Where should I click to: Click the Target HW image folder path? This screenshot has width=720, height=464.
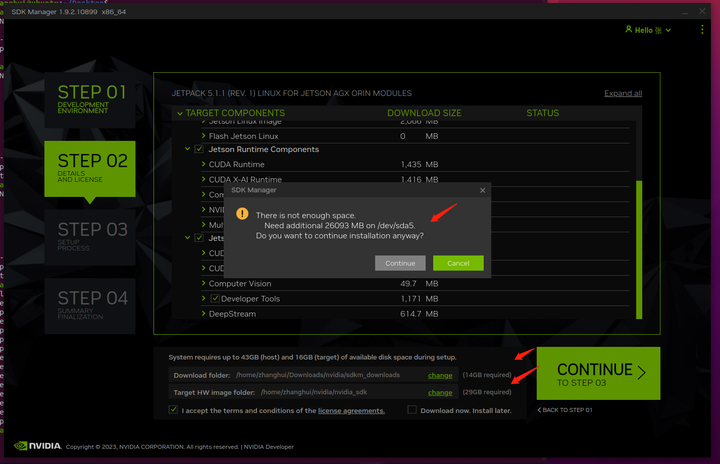[314, 392]
